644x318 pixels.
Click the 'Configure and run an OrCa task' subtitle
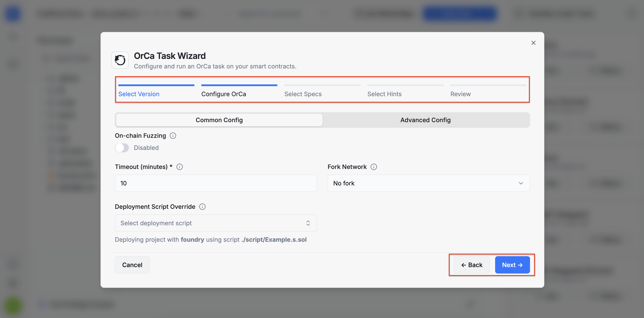[x=215, y=66]
